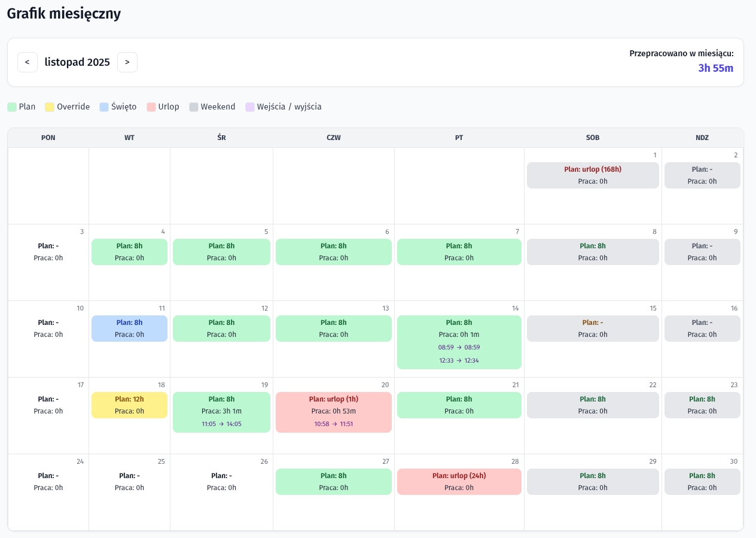The image size is (756, 538).
Task: Select the empty Monday November 3 cell
Action: click(x=48, y=262)
